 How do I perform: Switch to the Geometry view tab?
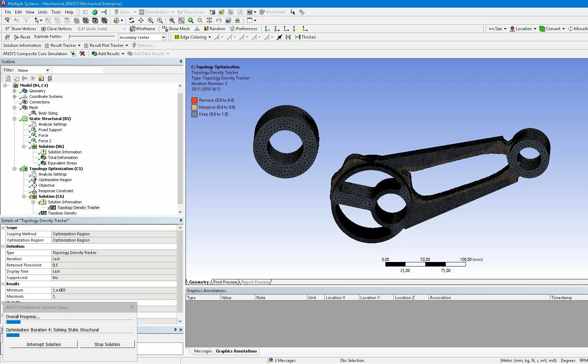click(199, 282)
